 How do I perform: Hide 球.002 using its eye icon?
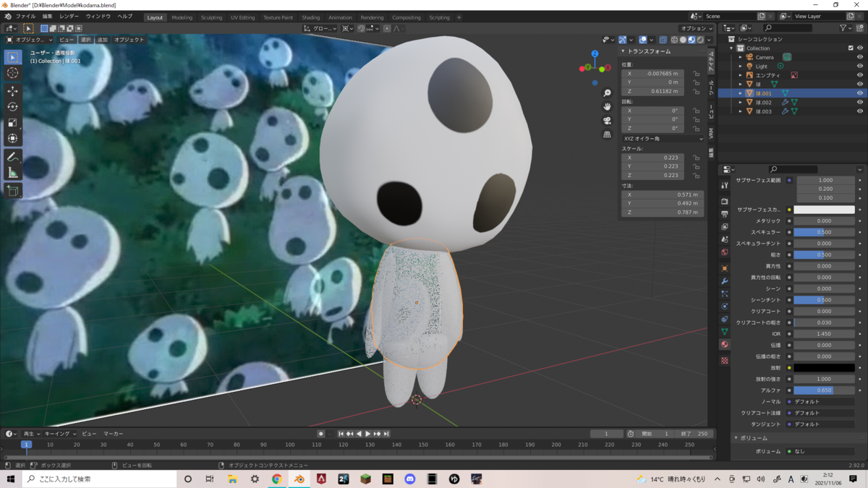tap(860, 102)
